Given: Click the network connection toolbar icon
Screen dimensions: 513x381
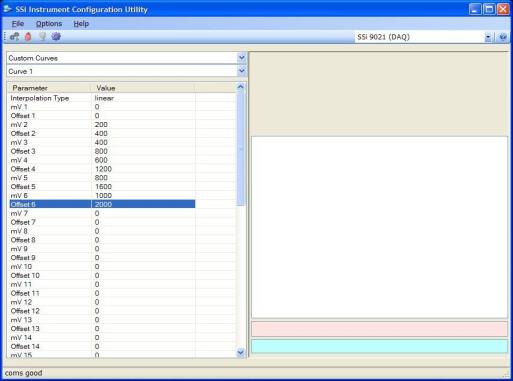Looking at the screenshot, I should tap(14, 37).
